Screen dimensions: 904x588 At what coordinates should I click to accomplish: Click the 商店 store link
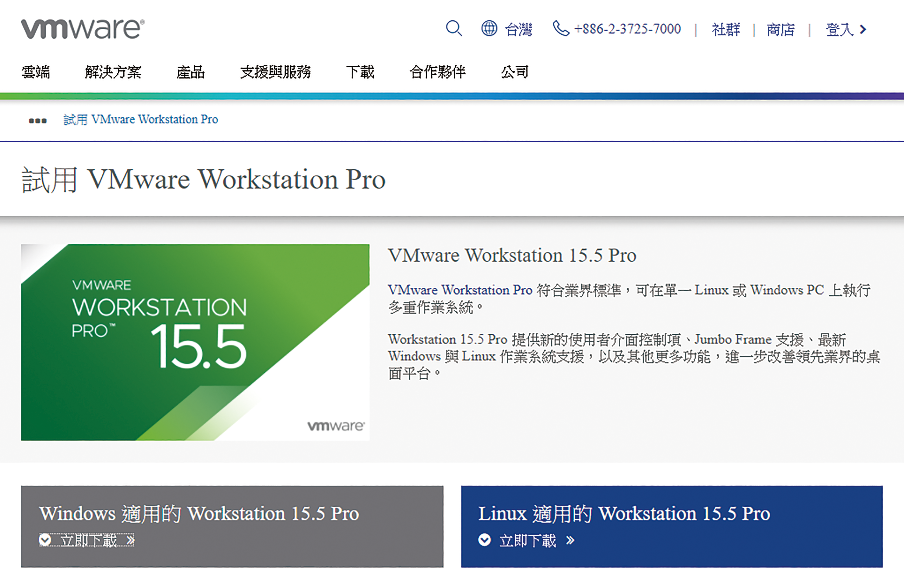[x=781, y=29]
